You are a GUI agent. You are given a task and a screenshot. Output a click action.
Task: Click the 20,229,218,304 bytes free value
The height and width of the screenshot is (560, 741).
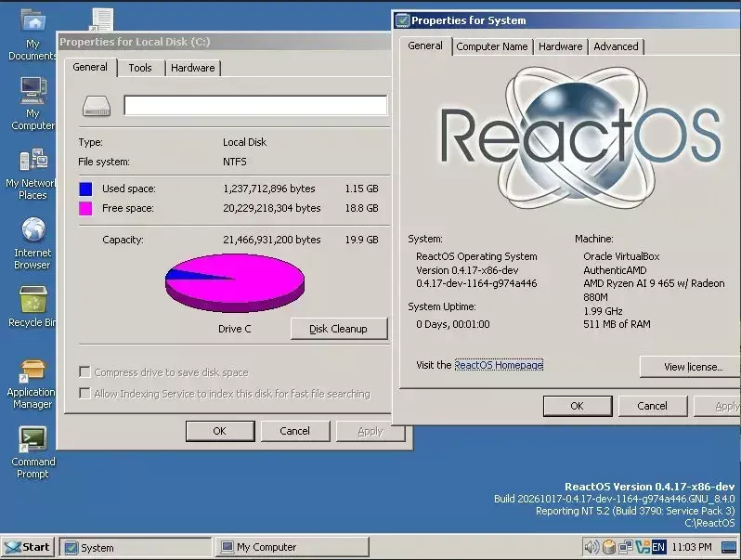tap(272, 208)
